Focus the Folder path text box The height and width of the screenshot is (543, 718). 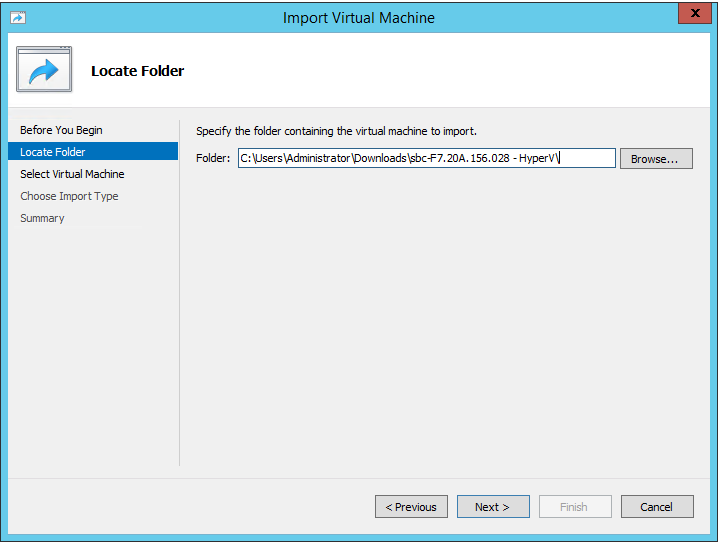[426, 158]
